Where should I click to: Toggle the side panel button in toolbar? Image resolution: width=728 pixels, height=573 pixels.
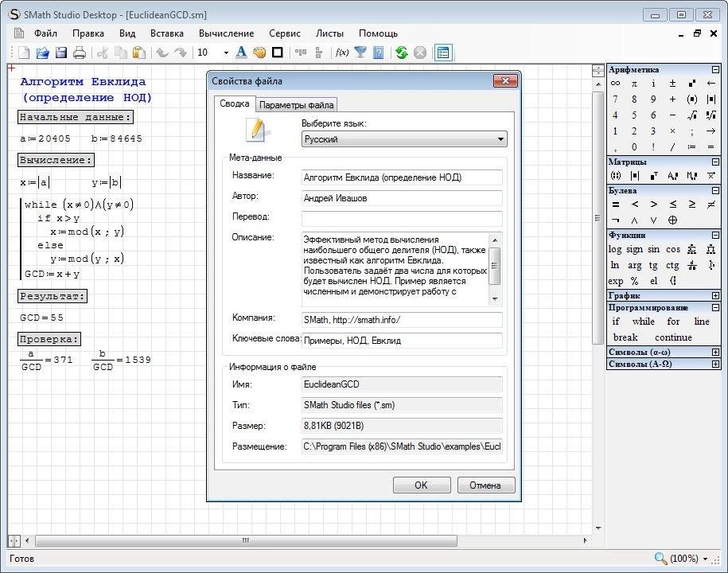tap(443, 53)
